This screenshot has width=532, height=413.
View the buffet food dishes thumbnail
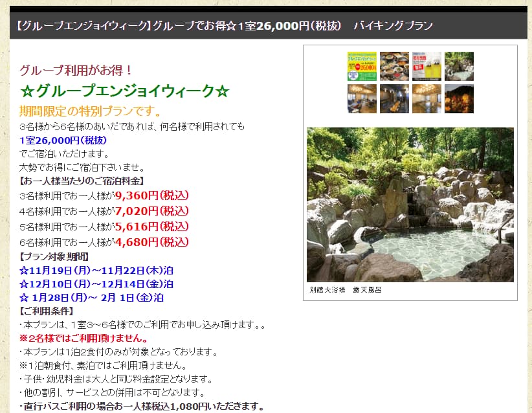394,66
